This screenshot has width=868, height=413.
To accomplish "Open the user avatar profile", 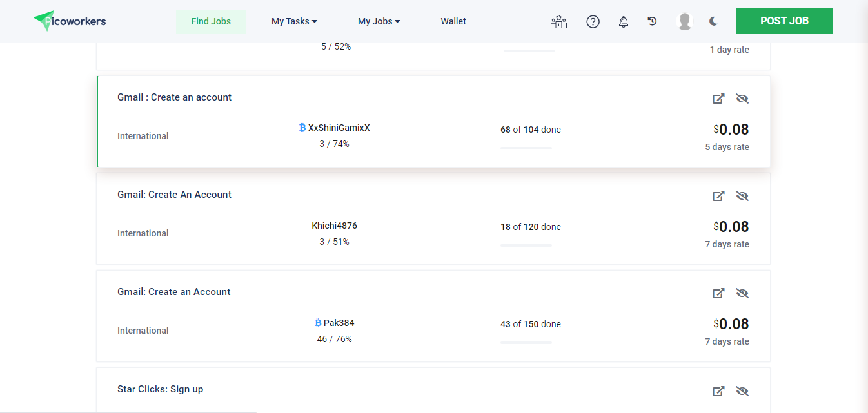I will (685, 21).
